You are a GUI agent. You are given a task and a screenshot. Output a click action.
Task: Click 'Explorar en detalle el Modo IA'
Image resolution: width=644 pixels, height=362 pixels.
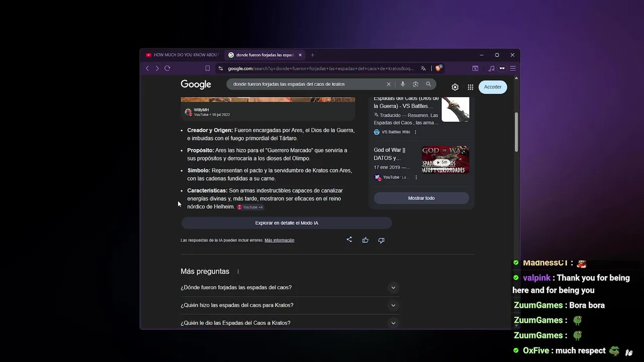click(x=287, y=223)
